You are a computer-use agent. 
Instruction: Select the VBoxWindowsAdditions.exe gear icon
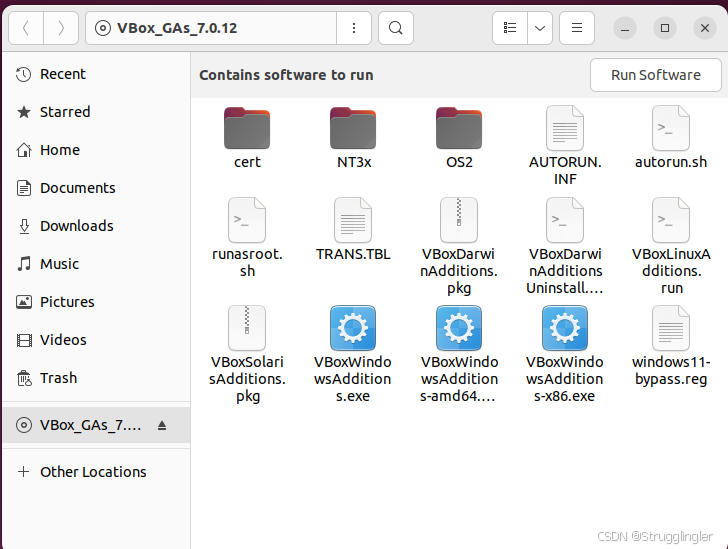[353, 328]
